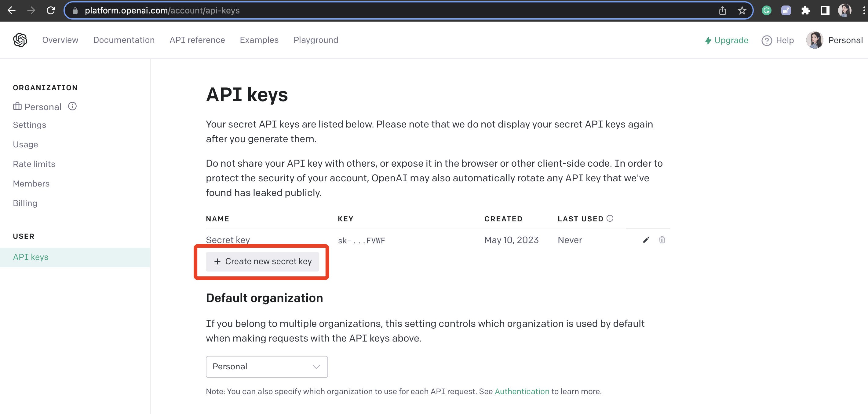Open Rate limits in the sidebar
Image resolution: width=868 pixels, height=414 pixels.
(x=34, y=164)
